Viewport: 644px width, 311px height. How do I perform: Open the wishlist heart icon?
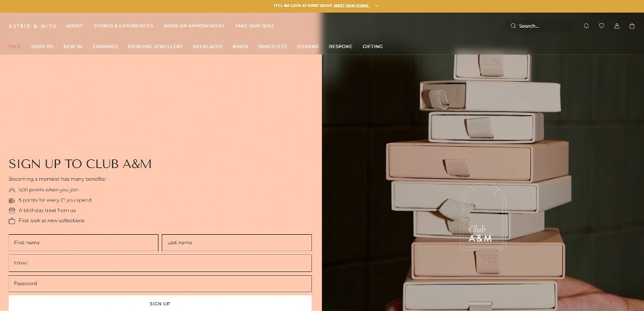601,26
